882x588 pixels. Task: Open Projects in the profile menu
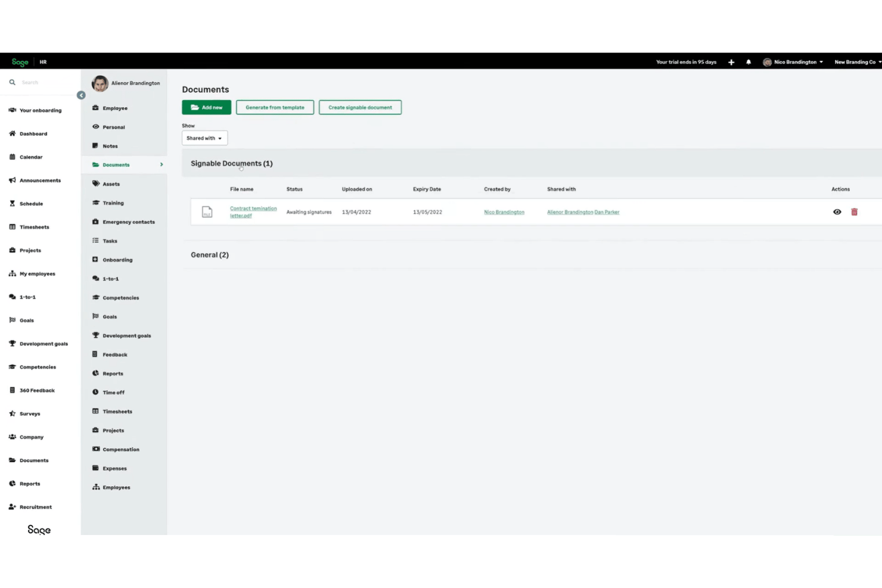pyautogui.click(x=113, y=431)
